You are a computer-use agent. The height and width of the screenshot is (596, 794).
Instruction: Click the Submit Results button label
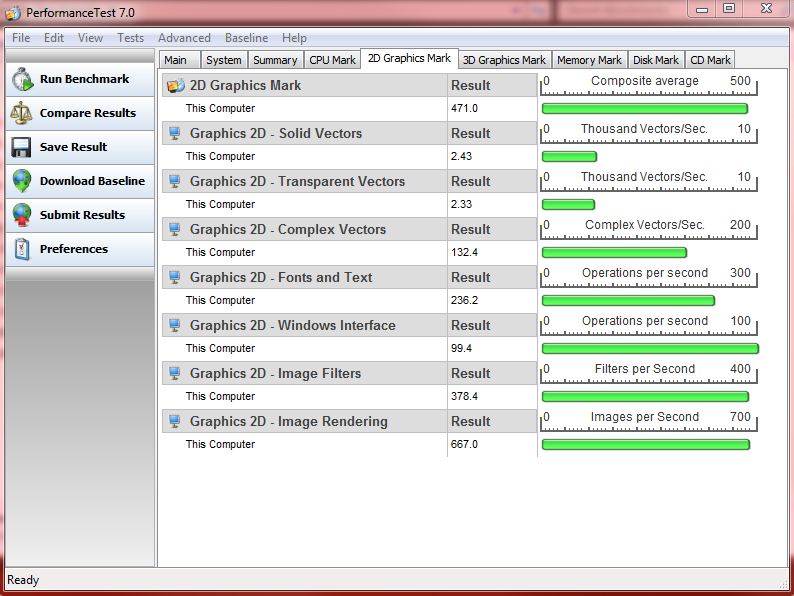[82, 215]
